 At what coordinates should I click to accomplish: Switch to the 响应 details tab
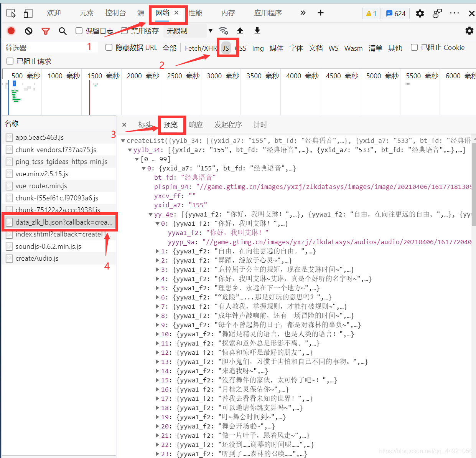pyautogui.click(x=196, y=125)
